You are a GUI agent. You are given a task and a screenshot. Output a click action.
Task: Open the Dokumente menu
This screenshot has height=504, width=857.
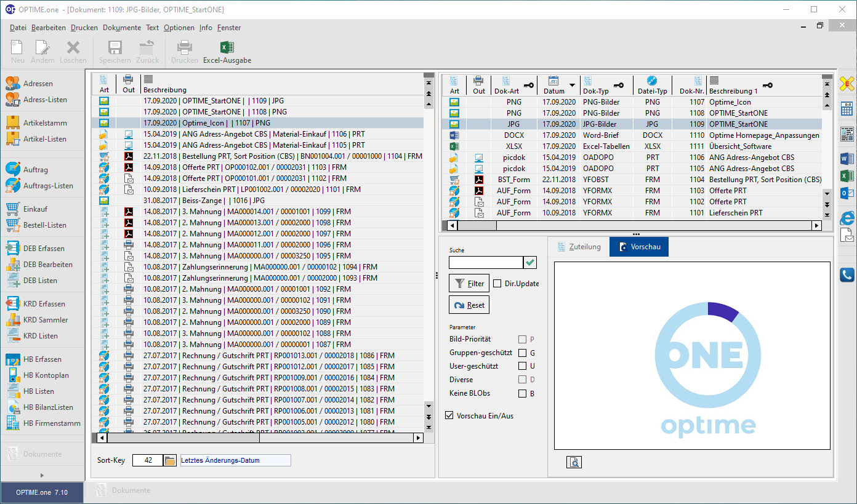[122, 28]
